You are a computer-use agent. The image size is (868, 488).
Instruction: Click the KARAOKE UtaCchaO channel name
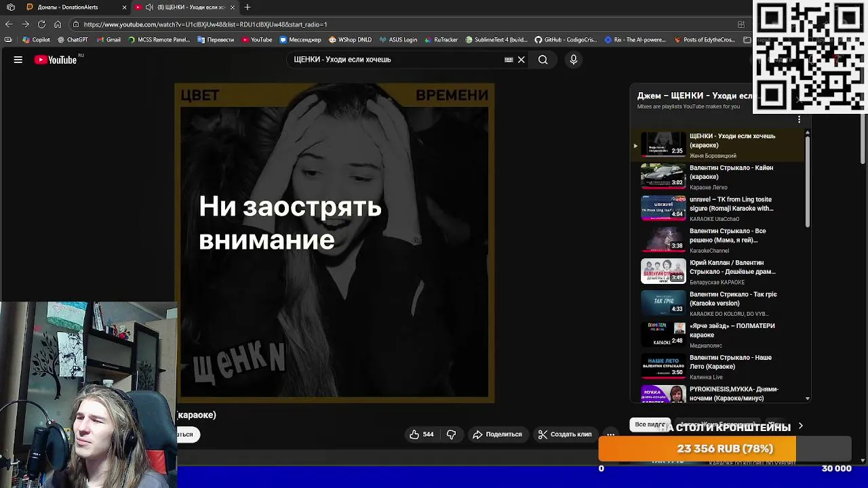pyautogui.click(x=714, y=219)
